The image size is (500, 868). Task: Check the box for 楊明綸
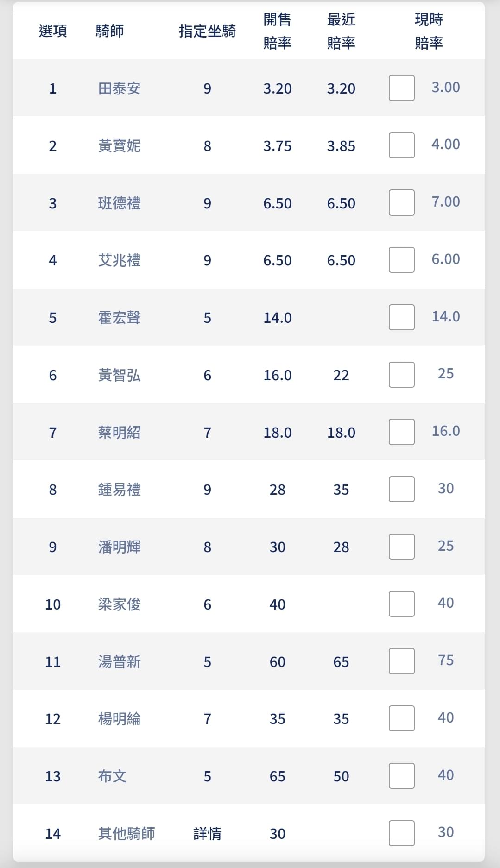point(401,718)
